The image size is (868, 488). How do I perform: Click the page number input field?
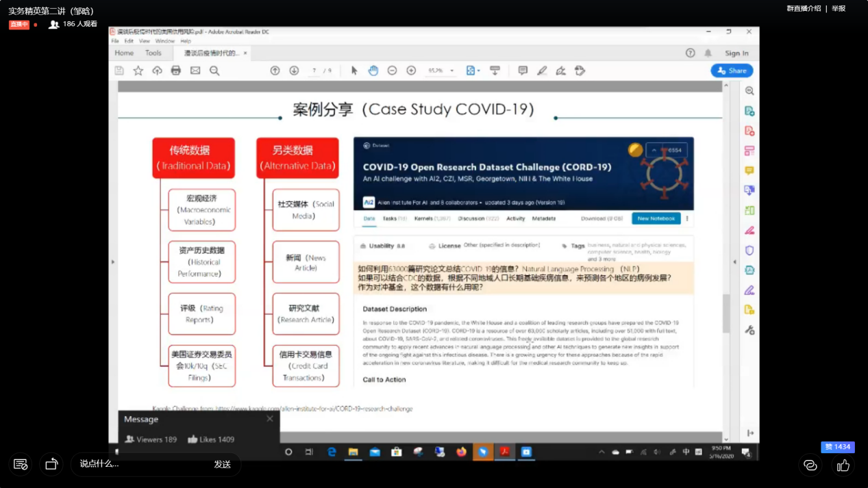click(x=314, y=71)
